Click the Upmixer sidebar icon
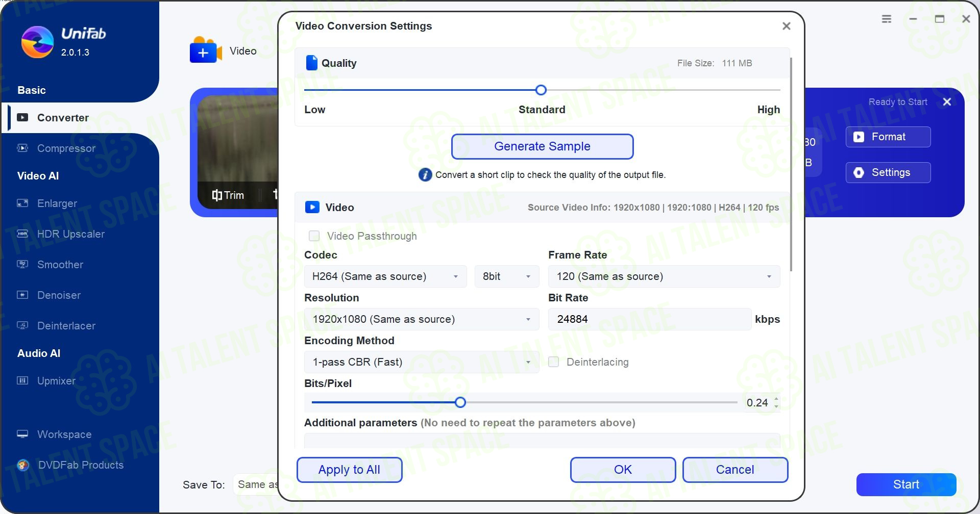Image resolution: width=980 pixels, height=514 pixels. point(22,380)
